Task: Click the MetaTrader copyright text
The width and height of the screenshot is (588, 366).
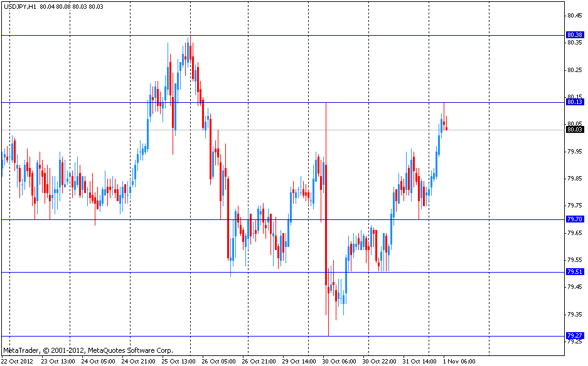Action: (x=88, y=350)
